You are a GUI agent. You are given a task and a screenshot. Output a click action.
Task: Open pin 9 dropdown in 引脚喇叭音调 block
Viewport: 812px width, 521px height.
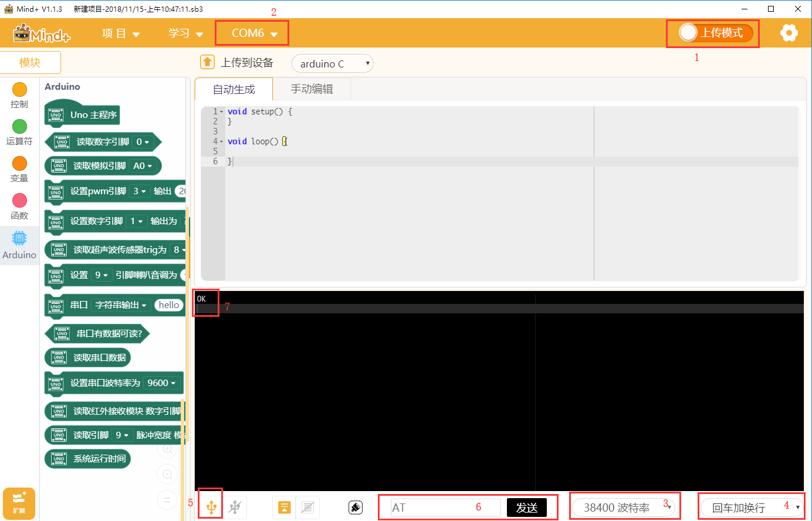pos(101,275)
